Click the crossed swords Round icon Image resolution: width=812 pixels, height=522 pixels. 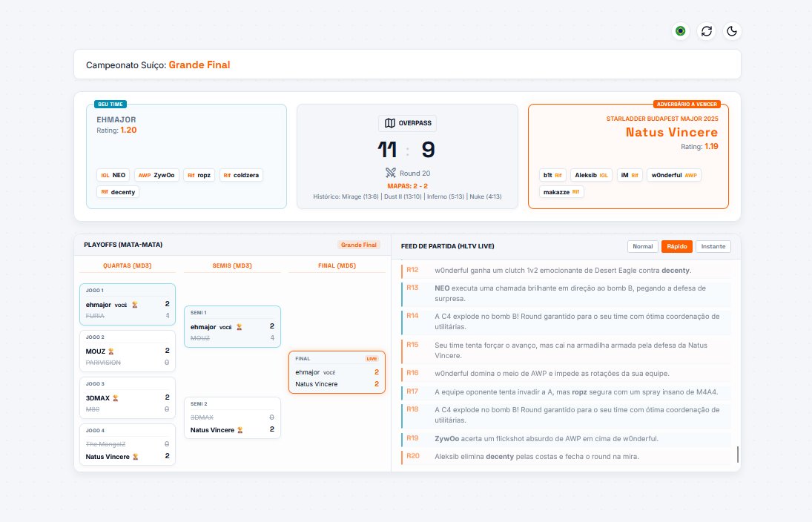click(391, 173)
